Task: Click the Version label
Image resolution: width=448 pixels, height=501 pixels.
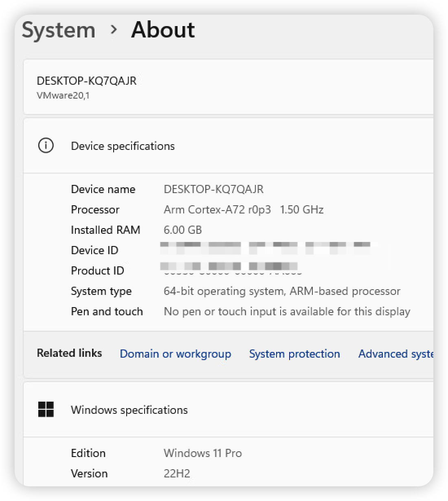Action: pos(89,473)
